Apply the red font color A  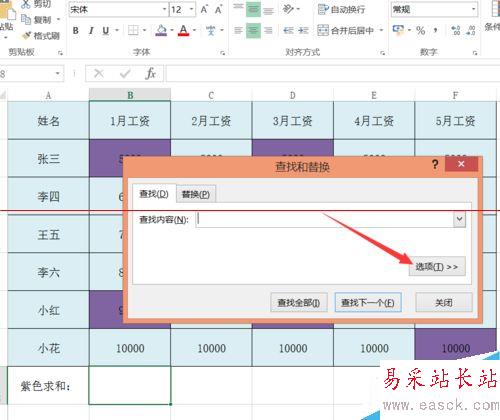[x=183, y=31]
